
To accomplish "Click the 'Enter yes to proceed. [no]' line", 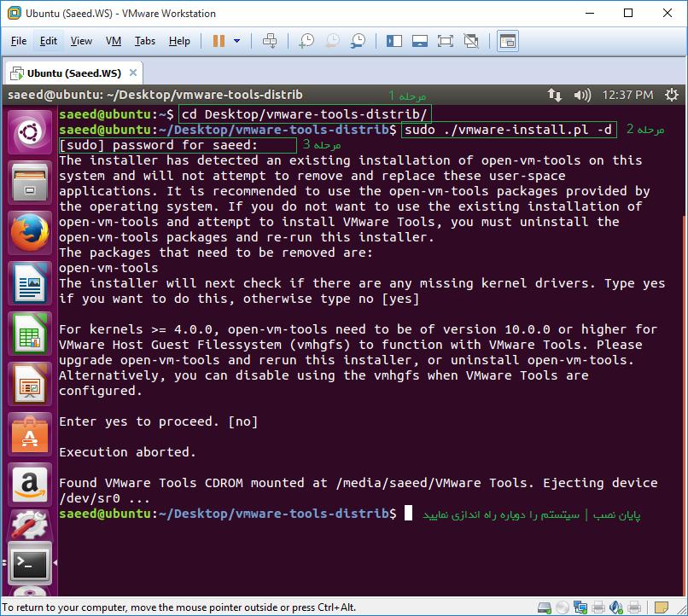I will pyautogui.click(x=159, y=421).
